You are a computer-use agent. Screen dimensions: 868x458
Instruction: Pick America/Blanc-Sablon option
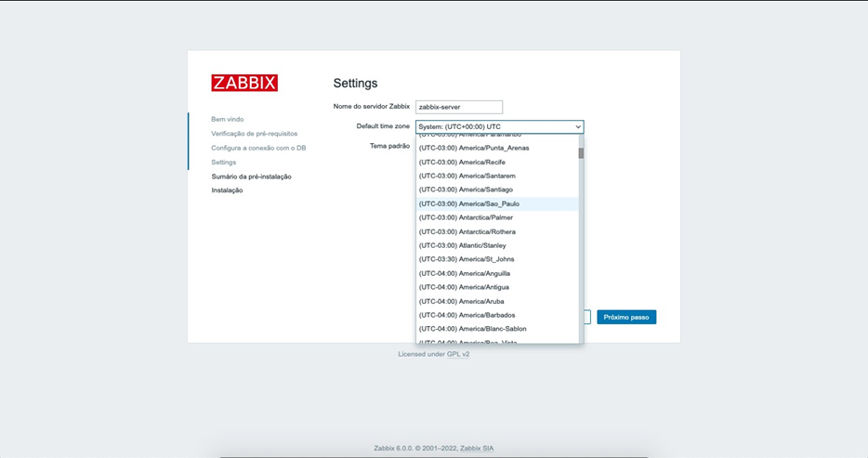pyautogui.click(x=497, y=329)
